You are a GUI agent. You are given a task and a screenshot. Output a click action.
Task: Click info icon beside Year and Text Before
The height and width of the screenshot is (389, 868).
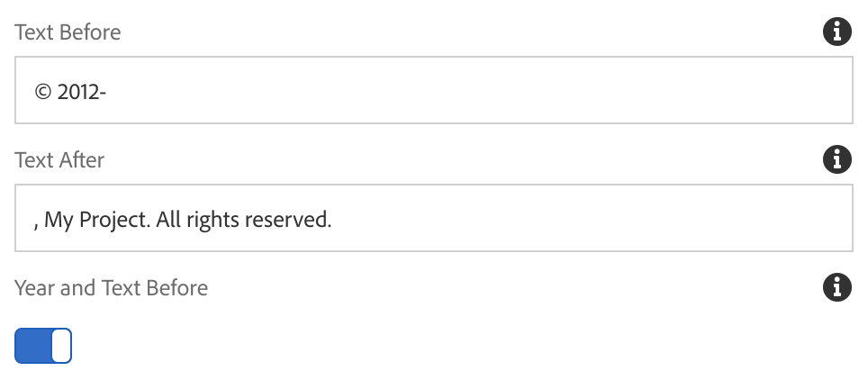coord(837,287)
